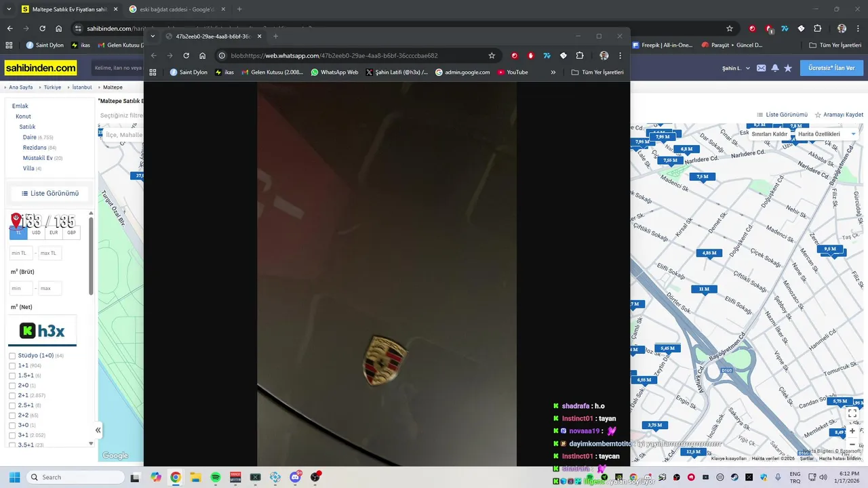The image size is (868, 488).
Task: Open File Explorer from the taskbar
Action: coord(195,477)
